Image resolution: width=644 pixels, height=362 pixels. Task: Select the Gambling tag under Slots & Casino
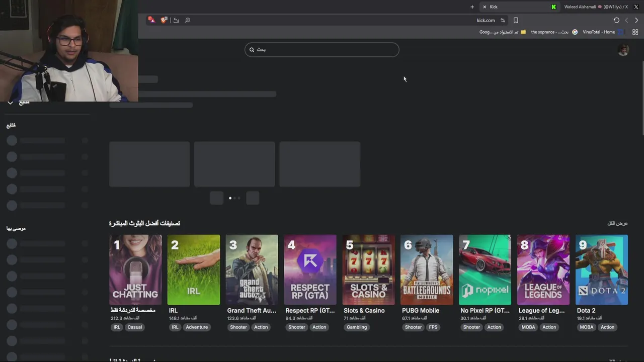pyautogui.click(x=357, y=327)
